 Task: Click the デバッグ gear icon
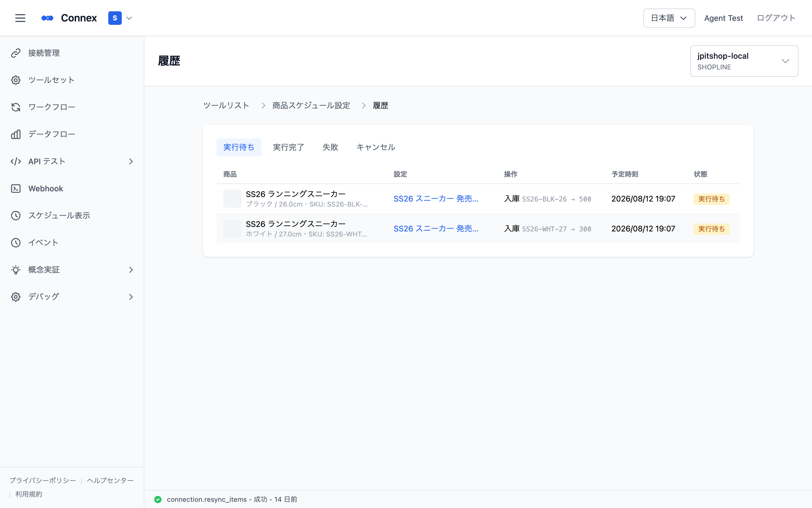point(16,297)
